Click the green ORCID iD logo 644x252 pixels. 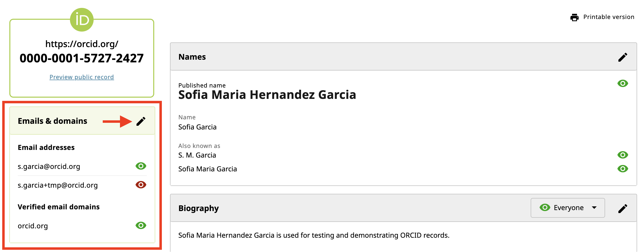point(82,20)
